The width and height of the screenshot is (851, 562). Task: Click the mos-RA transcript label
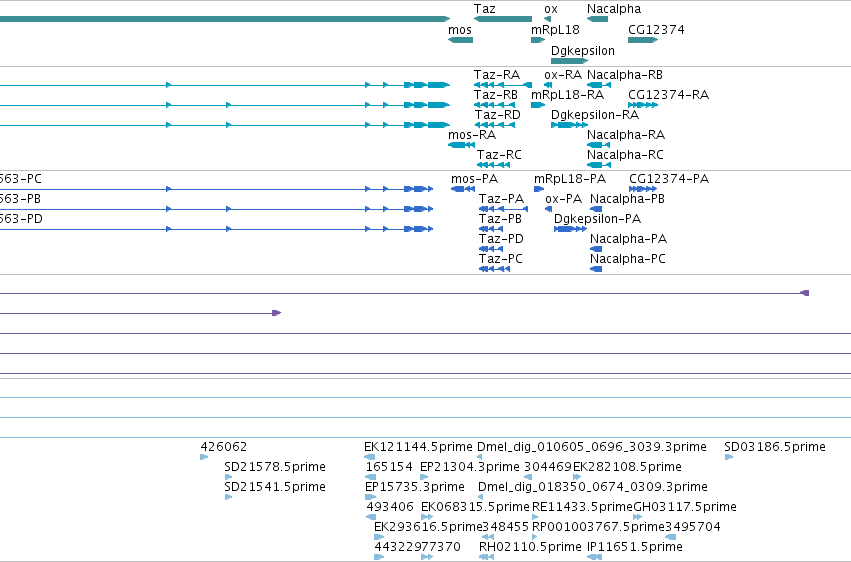click(x=472, y=135)
